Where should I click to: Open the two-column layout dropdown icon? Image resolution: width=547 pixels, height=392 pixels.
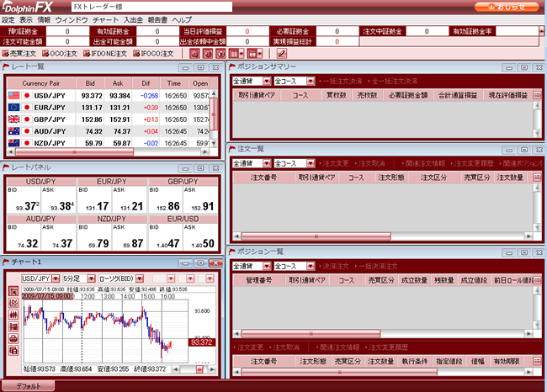(236, 54)
